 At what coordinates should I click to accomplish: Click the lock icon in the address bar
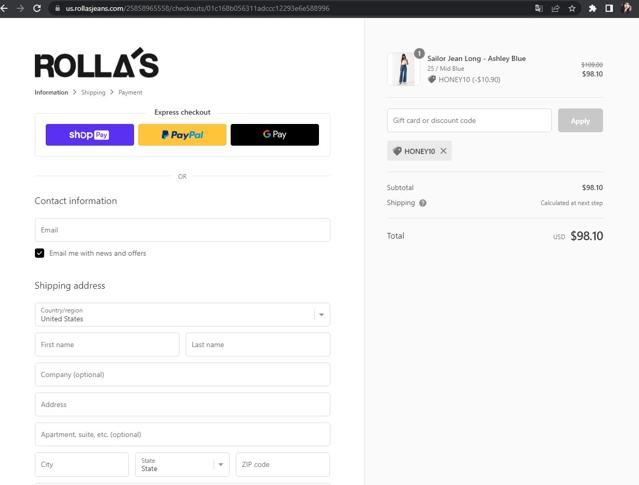pyautogui.click(x=57, y=8)
